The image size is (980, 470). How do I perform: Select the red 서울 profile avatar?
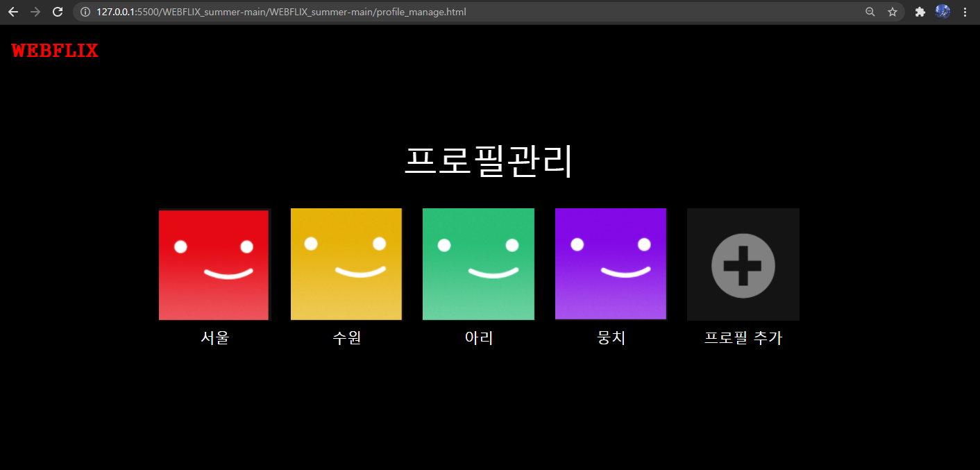tap(214, 264)
